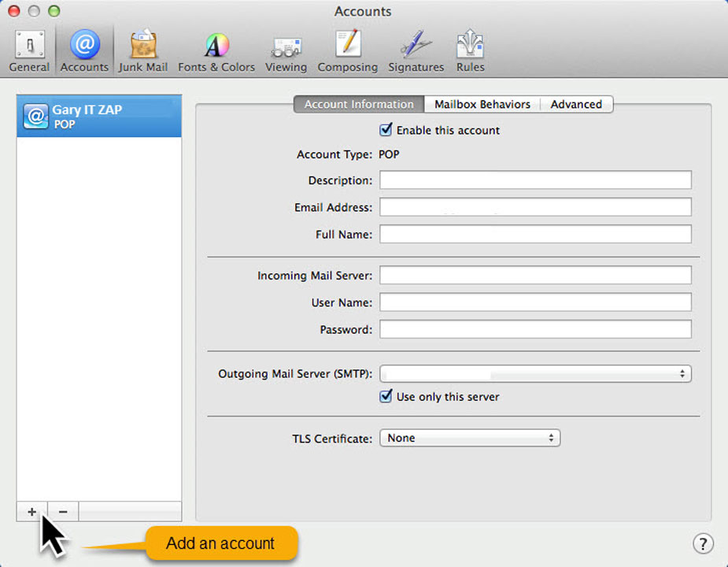Select the Gary IT ZAP account
The height and width of the screenshot is (567, 728).
98,116
